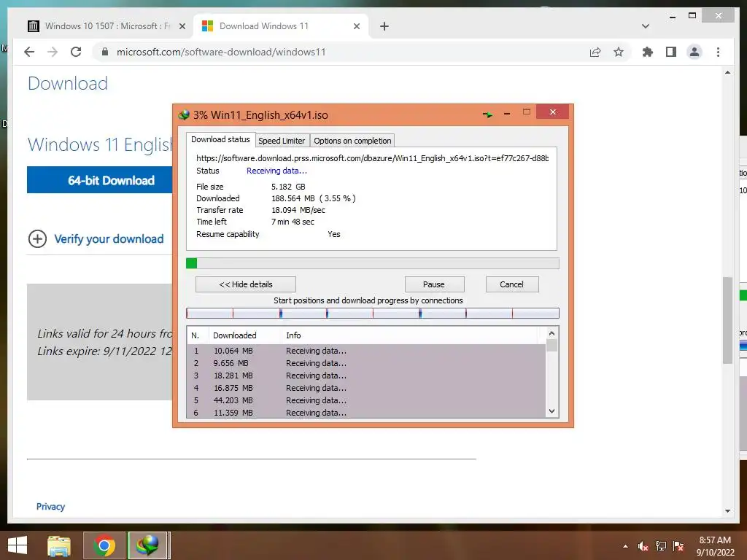Screen dimensions: 747x560
Task: Click the 64-bit Download button
Action: 100,180
